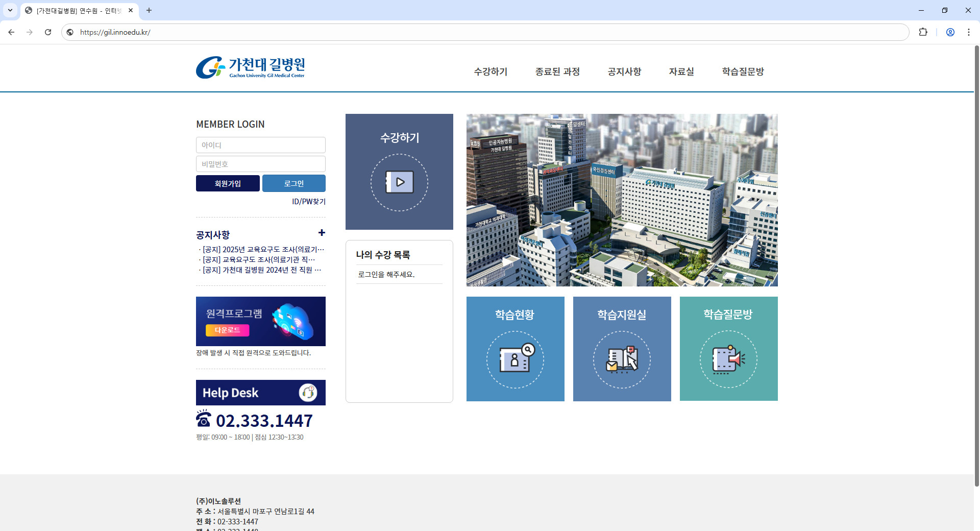The width and height of the screenshot is (980, 531).
Task: Open the 공지사항 top navigation menu
Action: [x=624, y=71]
